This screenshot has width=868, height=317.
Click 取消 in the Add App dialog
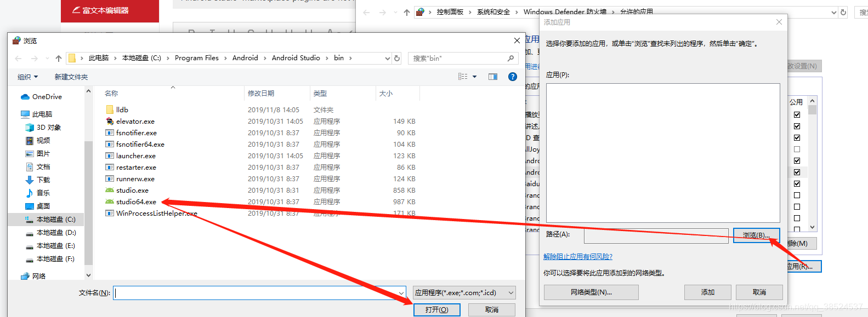point(759,292)
